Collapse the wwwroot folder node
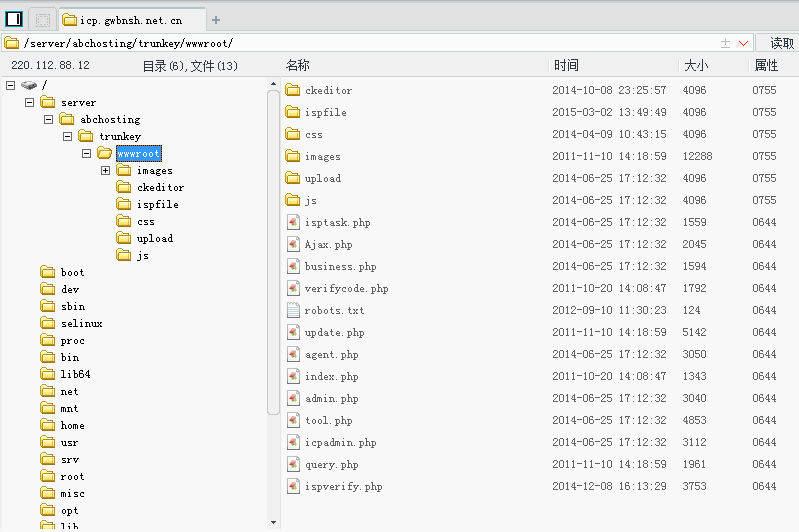Image resolution: width=799 pixels, height=532 pixels. click(87, 153)
